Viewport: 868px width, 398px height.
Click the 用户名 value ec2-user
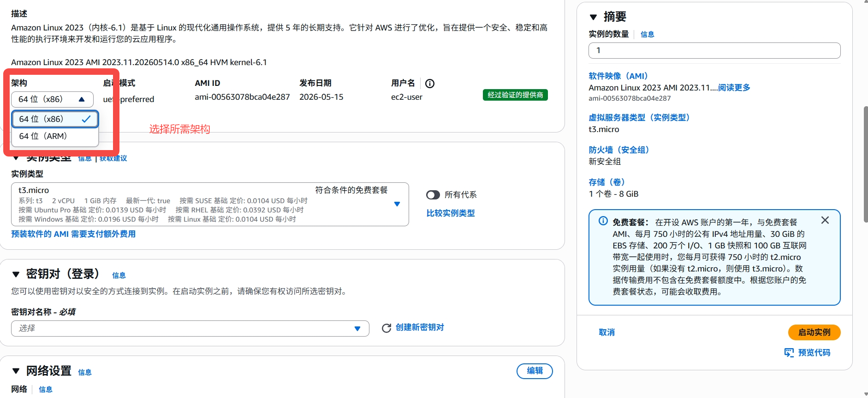click(x=407, y=97)
